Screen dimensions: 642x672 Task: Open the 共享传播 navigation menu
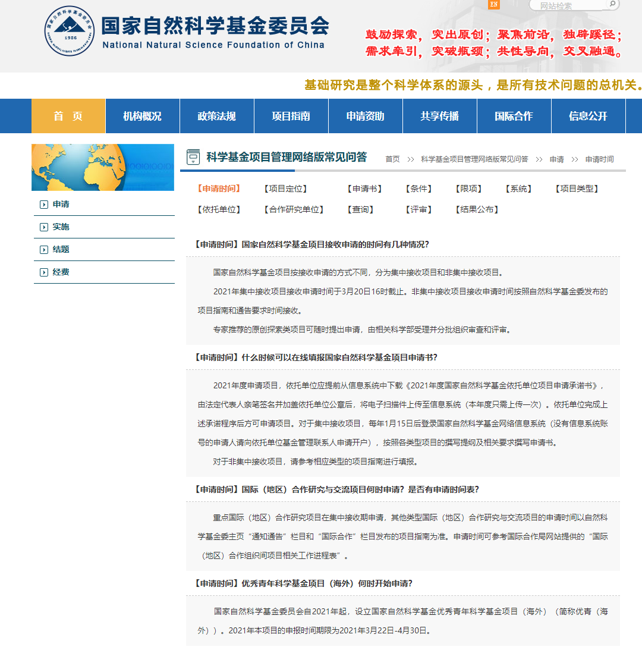440,116
